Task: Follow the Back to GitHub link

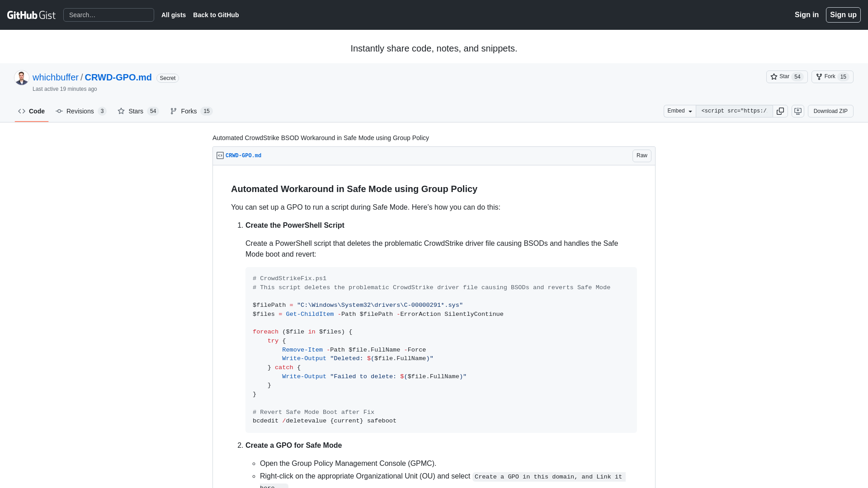Action: [216, 15]
